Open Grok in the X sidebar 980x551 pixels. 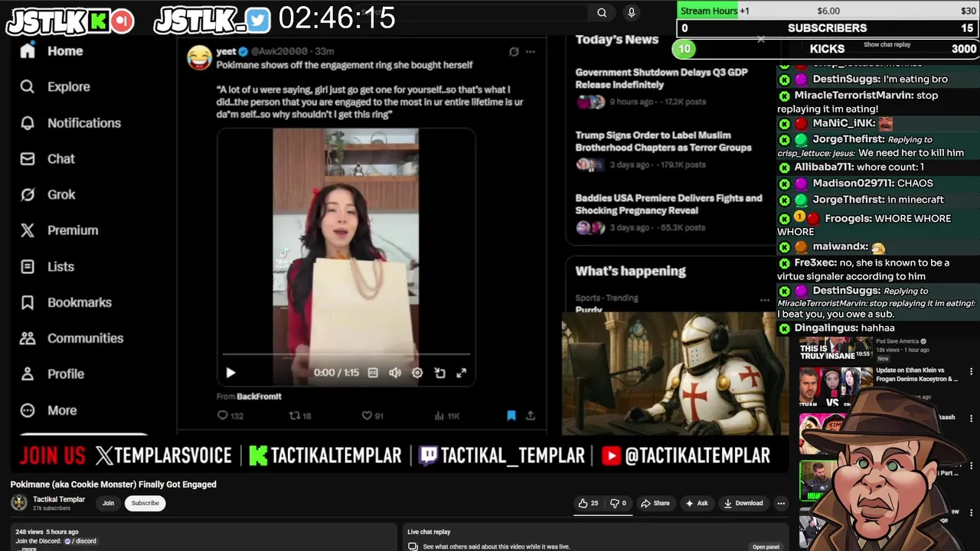coord(47,194)
